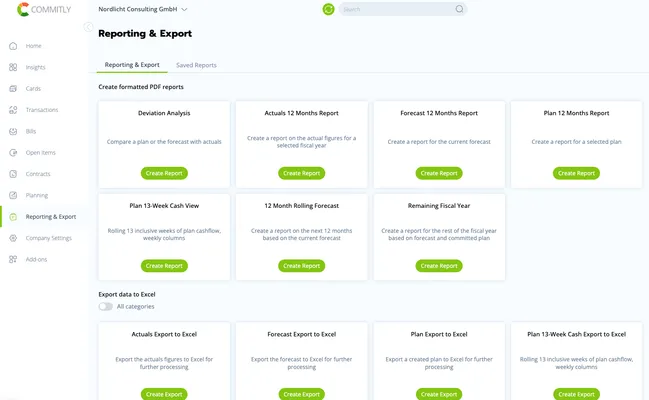The image size is (649, 400).
Task: Open the Company Settings gear icon
Action: (x=13, y=238)
